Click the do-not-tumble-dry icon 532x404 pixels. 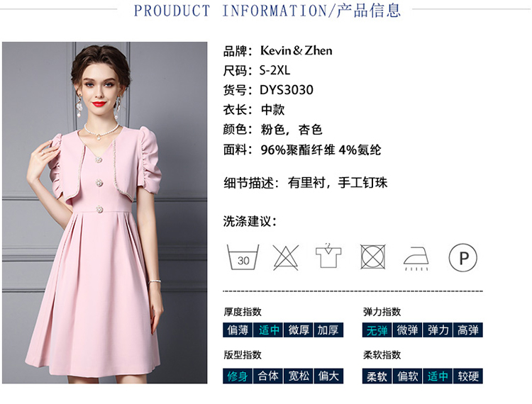[x=373, y=257]
